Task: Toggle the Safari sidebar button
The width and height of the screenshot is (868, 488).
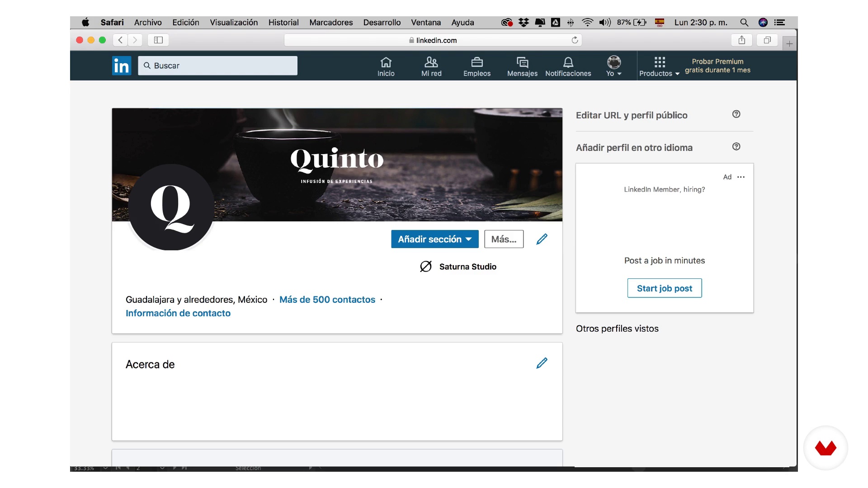Action: 158,40
